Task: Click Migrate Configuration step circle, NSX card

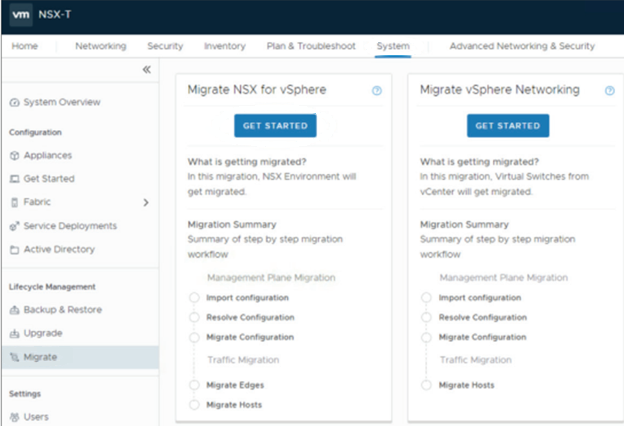Action: (194, 337)
